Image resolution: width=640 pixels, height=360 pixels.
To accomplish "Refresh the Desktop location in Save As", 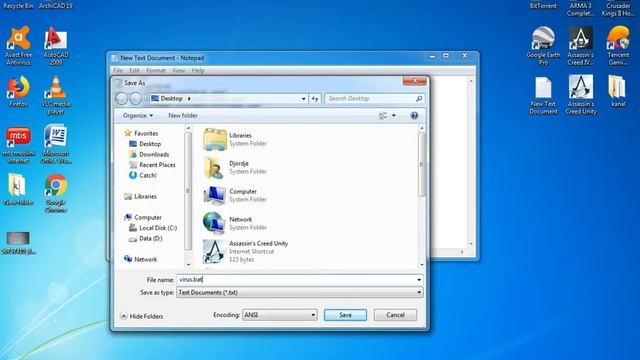I will (x=315, y=98).
